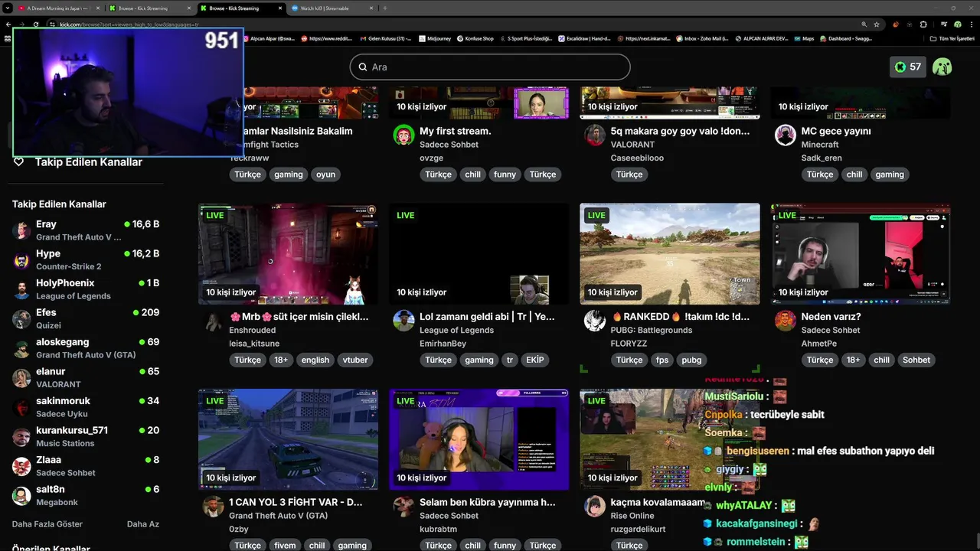The height and width of the screenshot is (551, 980).
Task: Click kubrabtm's streamer avatar
Action: 403,507
